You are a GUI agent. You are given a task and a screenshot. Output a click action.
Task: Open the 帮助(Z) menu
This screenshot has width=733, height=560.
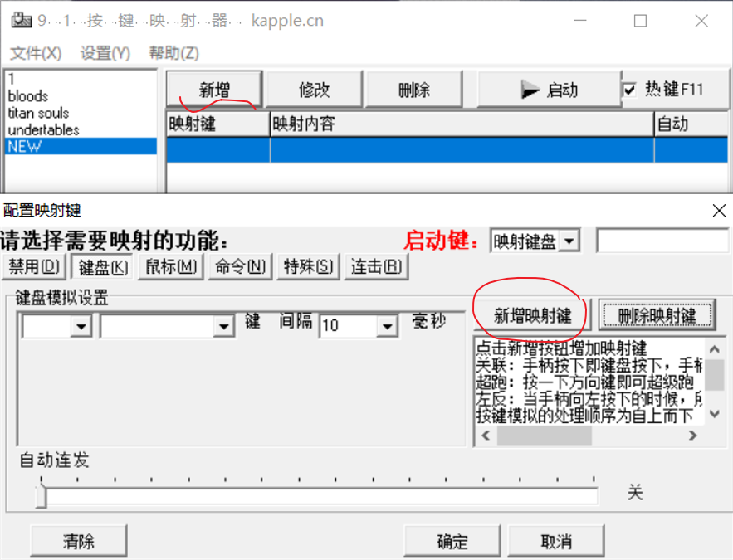(x=173, y=53)
